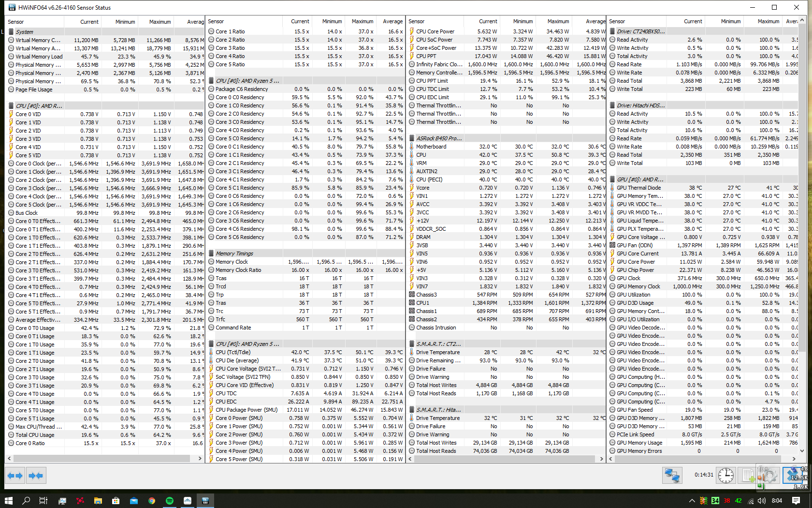Select the PCIe Link Speed row
This screenshot has width=812, height=508.
703,434
